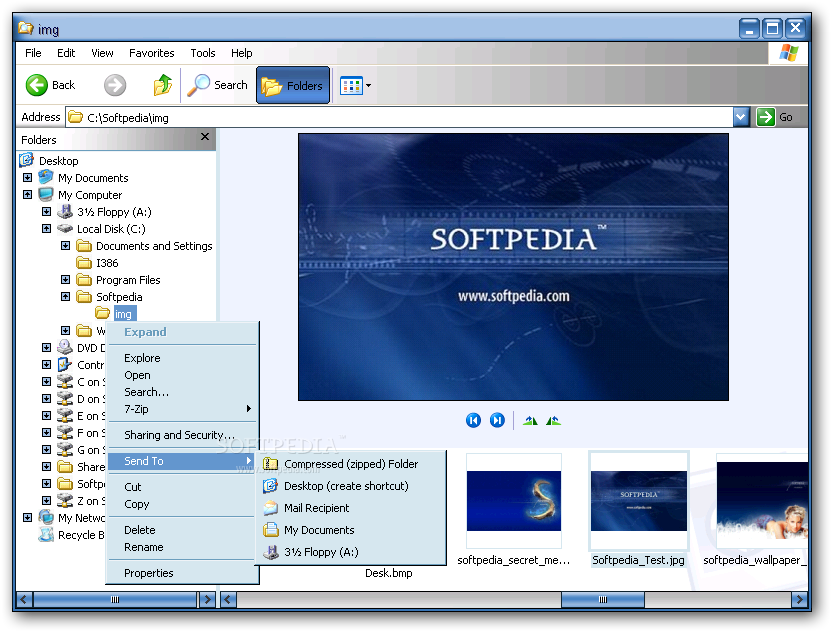This screenshot has width=832, height=632.
Task: Go back with the green Back arrow
Action: [50, 85]
